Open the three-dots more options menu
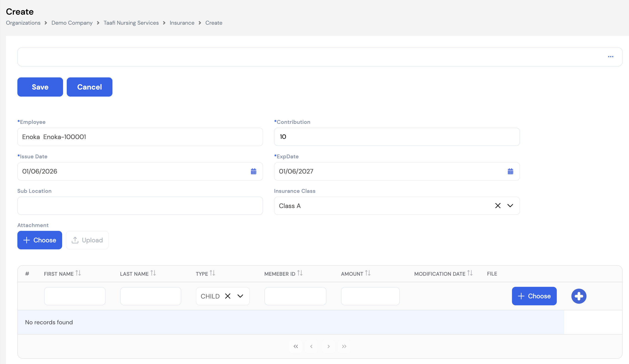 (x=610, y=57)
